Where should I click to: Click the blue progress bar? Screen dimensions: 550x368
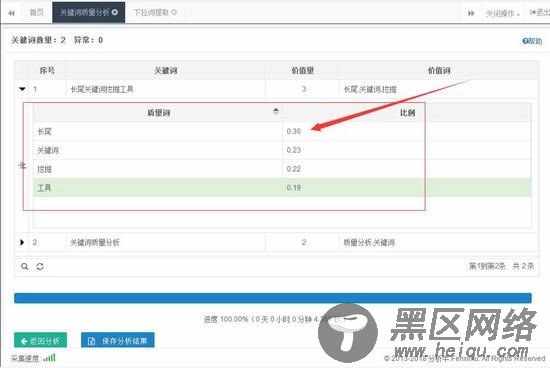coord(273,298)
